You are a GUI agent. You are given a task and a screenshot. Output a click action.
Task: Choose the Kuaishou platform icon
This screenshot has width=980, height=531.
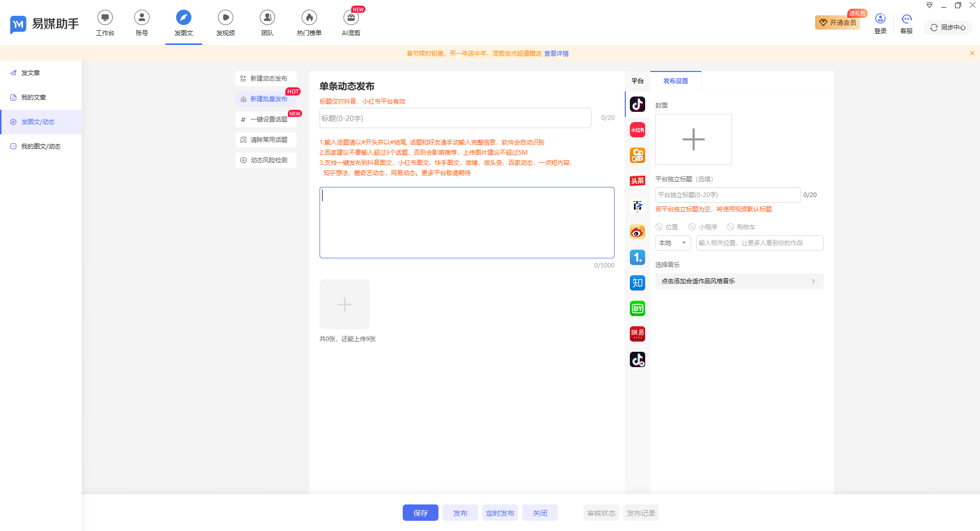point(637,155)
